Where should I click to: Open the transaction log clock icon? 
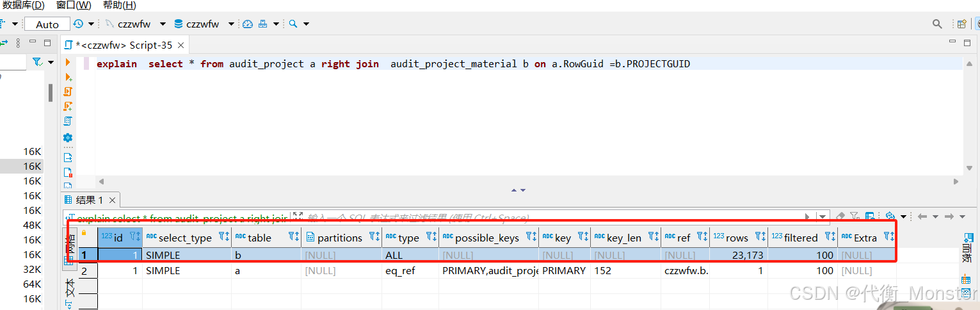pos(78,24)
